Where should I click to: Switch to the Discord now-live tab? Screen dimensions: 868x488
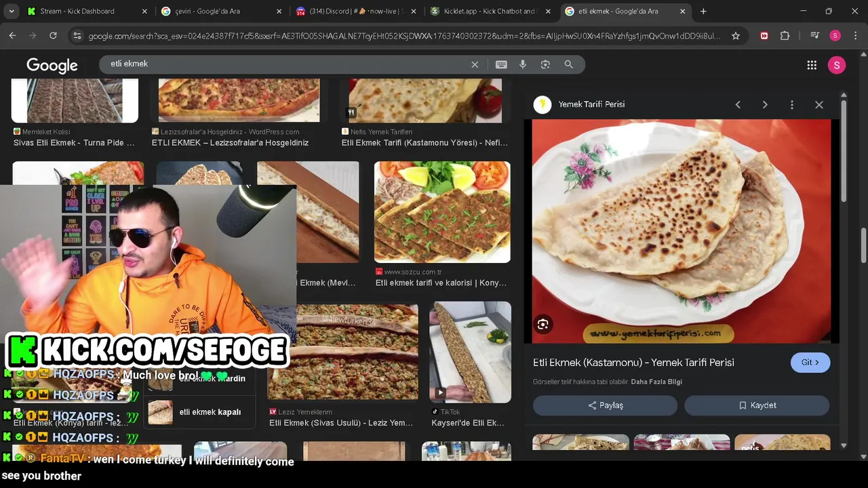click(x=356, y=11)
